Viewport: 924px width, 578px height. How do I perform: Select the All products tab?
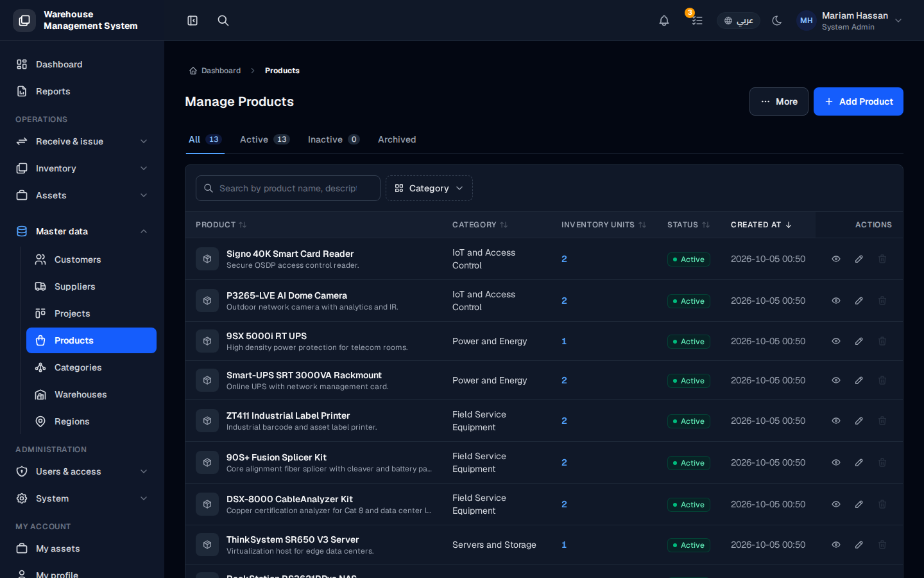coord(205,139)
